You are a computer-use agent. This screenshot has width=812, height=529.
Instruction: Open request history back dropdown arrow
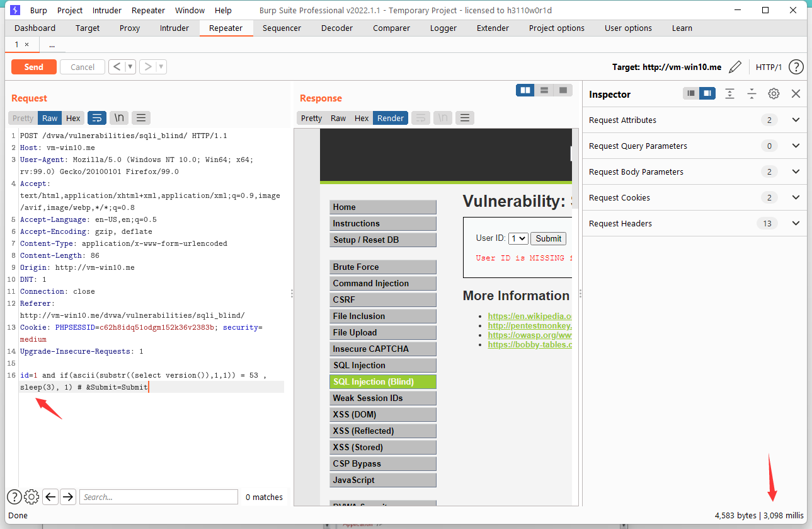pyautogui.click(x=130, y=67)
